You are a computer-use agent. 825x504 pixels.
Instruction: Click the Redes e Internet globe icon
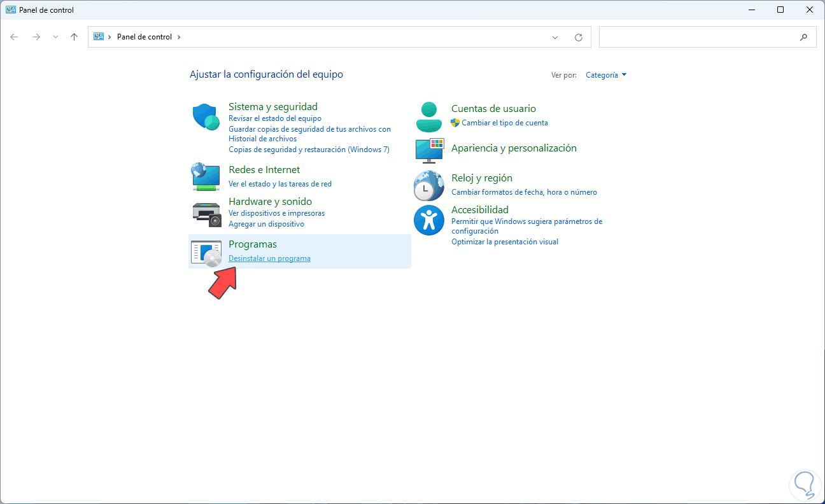[x=206, y=176]
